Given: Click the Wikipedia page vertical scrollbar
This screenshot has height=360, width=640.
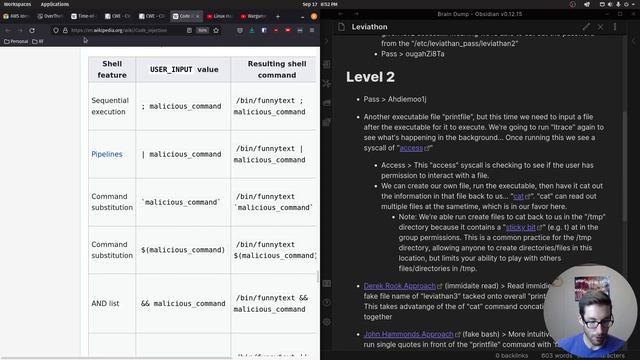Looking at the screenshot, I should (x=318, y=276).
